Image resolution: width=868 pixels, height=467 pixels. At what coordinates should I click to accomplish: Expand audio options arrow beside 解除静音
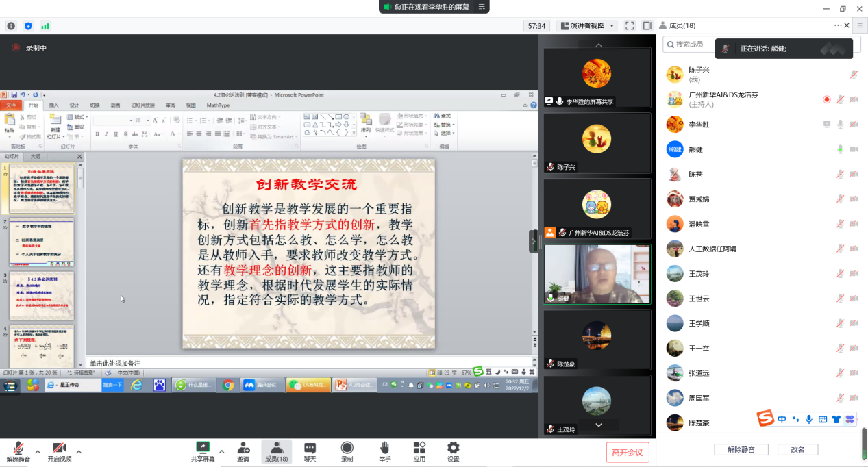(x=38, y=451)
